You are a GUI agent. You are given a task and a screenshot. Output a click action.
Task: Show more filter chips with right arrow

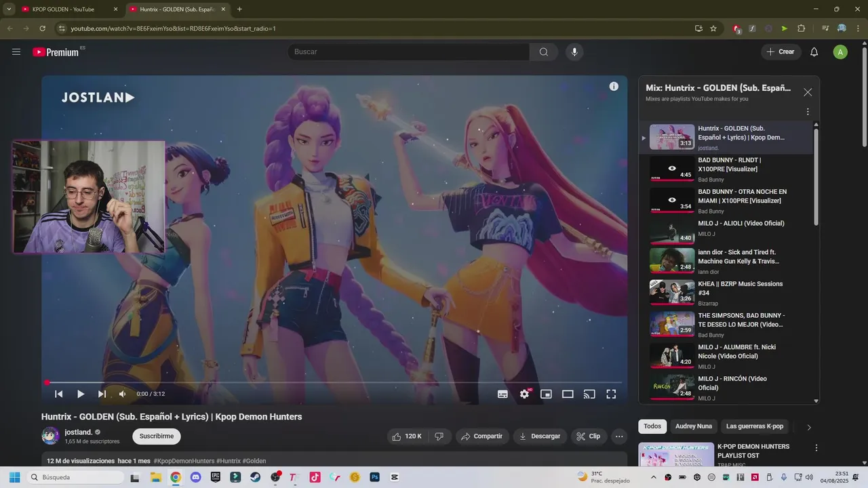click(x=808, y=427)
